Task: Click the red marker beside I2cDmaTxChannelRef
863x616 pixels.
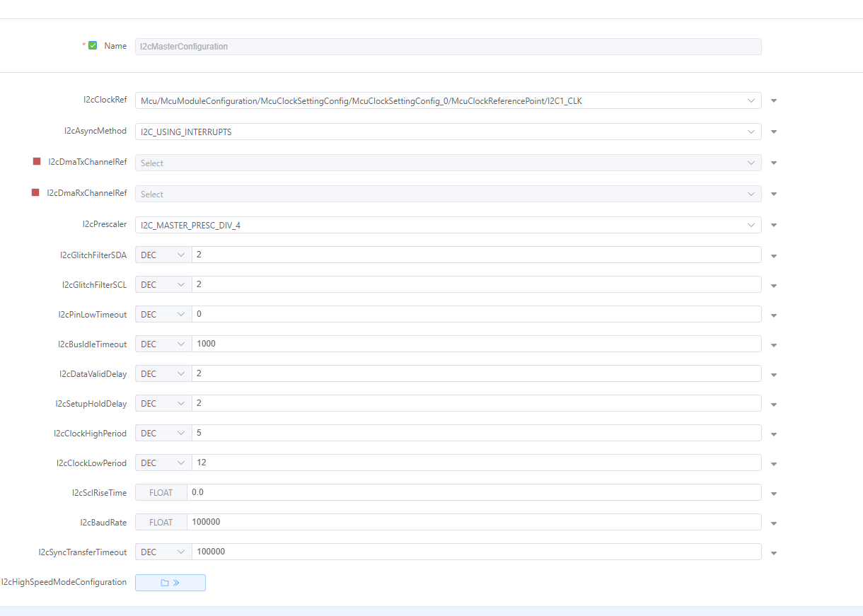Action: click(35, 161)
